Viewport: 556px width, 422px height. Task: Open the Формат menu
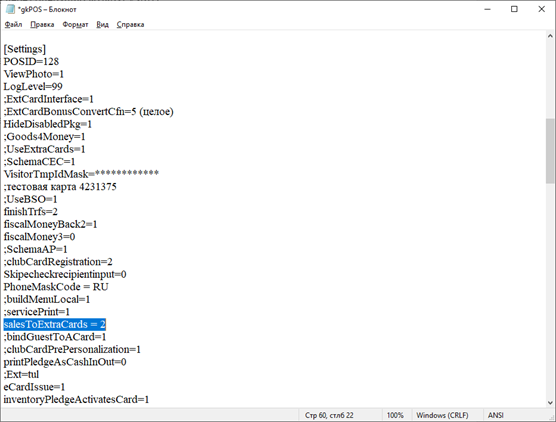click(x=75, y=24)
